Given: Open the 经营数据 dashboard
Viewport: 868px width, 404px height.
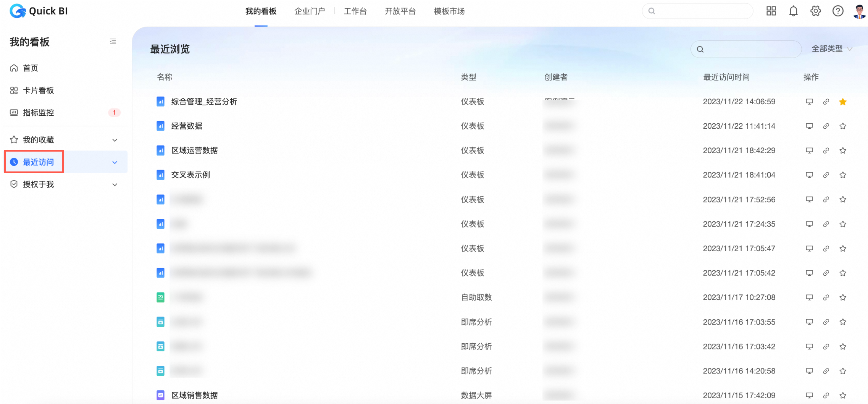Looking at the screenshot, I should pyautogui.click(x=187, y=126).
